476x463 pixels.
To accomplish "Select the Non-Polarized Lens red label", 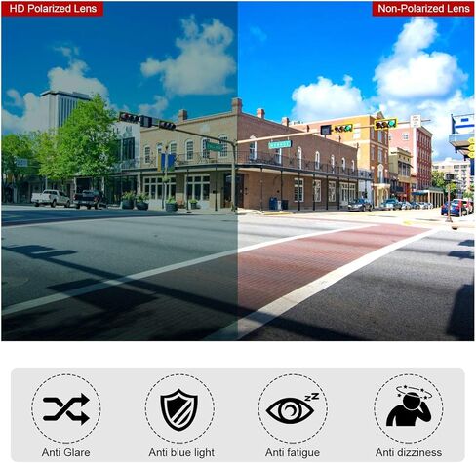I will coord(423,9).
